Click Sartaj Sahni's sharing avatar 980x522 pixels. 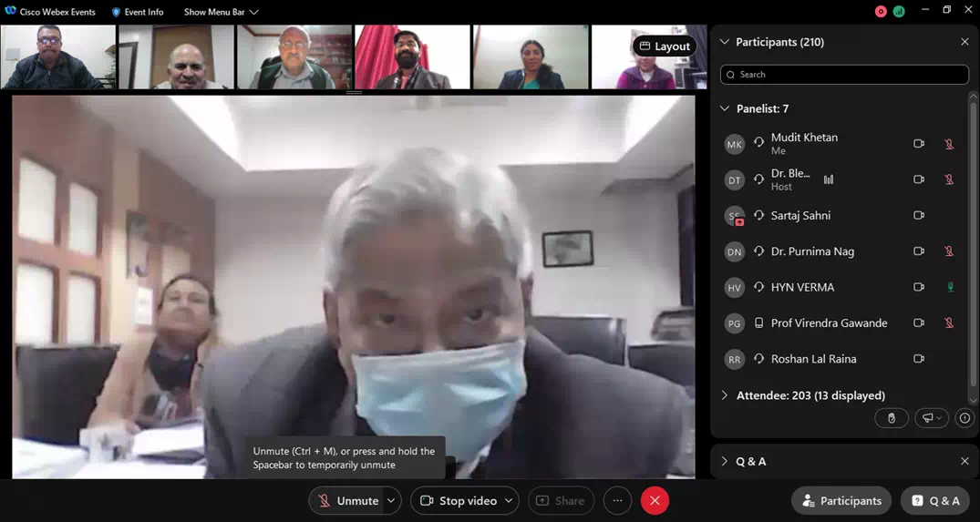click(735, 216)
